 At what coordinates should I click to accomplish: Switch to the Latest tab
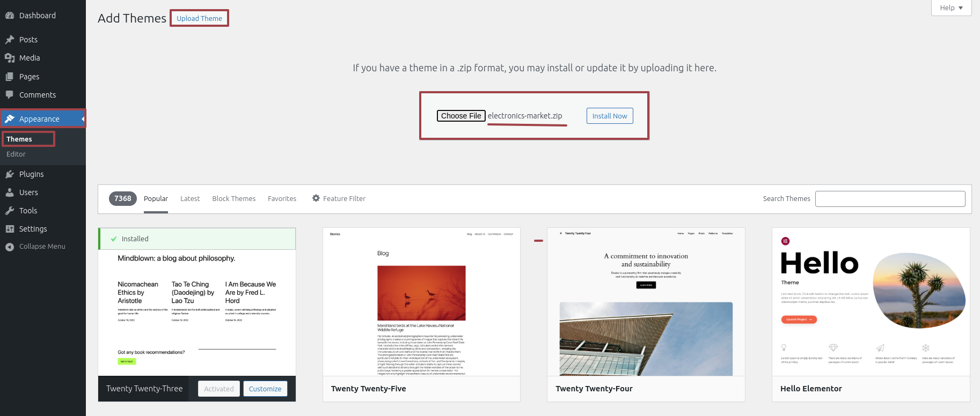[x=190, y=199]
